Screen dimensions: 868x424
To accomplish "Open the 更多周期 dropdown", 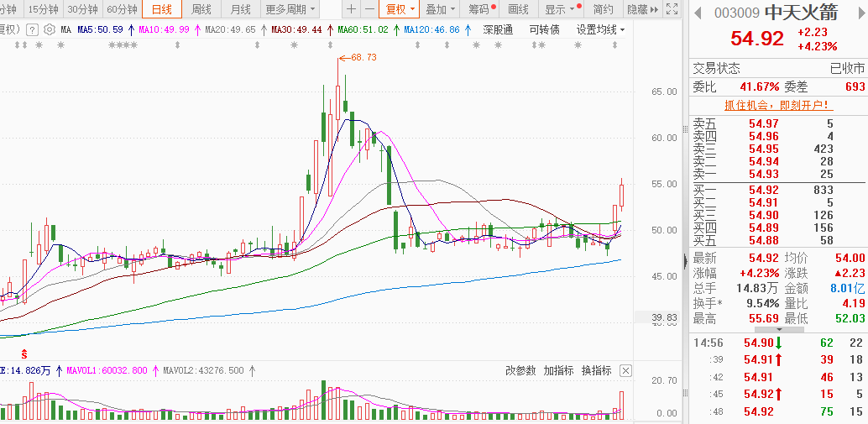I will click(290, 9).
